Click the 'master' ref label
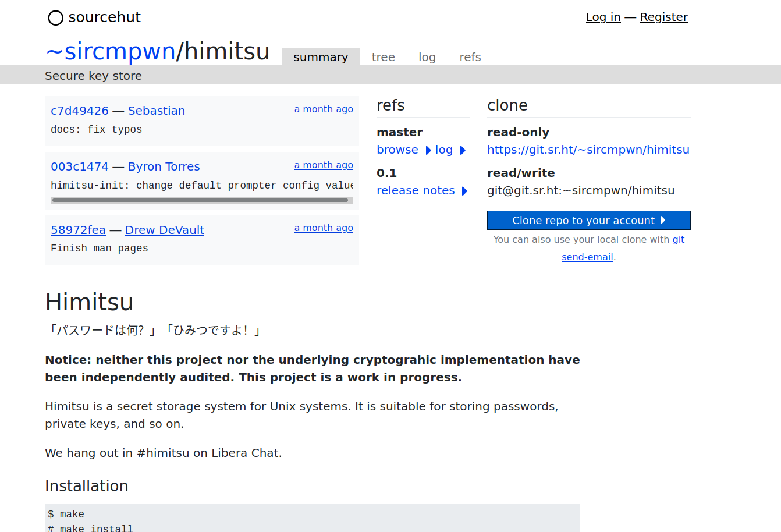The image size is (781, 532). 400,132
